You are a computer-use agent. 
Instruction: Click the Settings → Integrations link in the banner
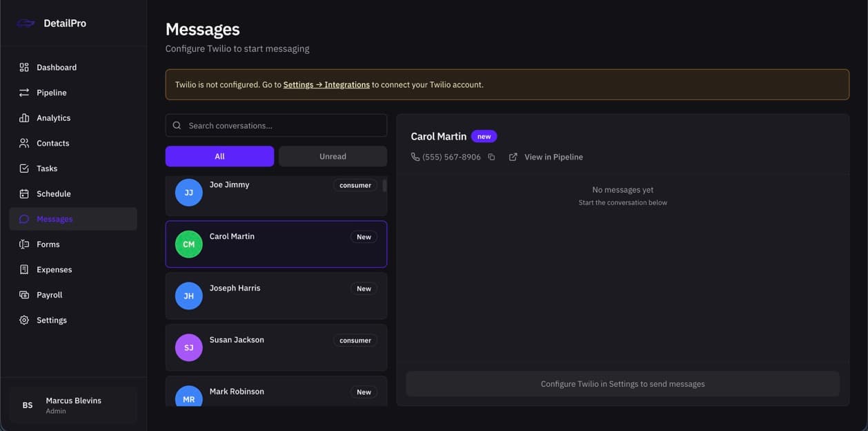[x=328, y=84]
